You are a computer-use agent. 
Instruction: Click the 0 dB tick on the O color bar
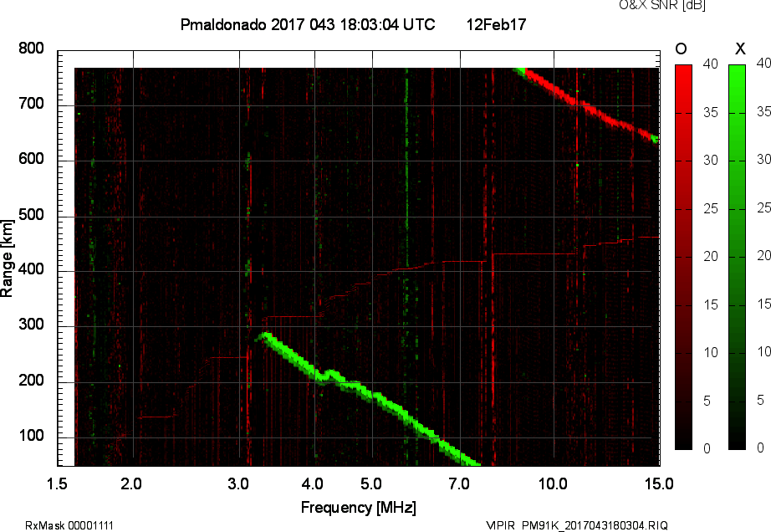click(x=707, y=448)
